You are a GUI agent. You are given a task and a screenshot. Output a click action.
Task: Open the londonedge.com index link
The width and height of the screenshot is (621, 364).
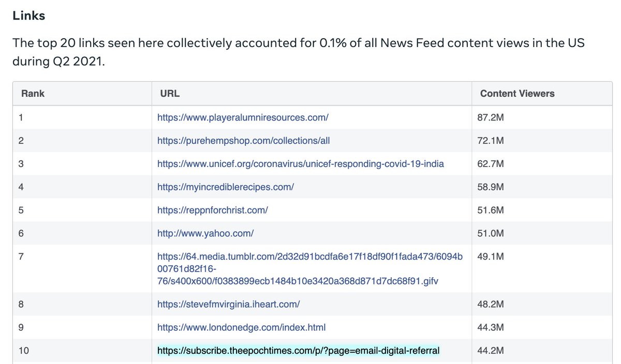(x=242, y=327)
